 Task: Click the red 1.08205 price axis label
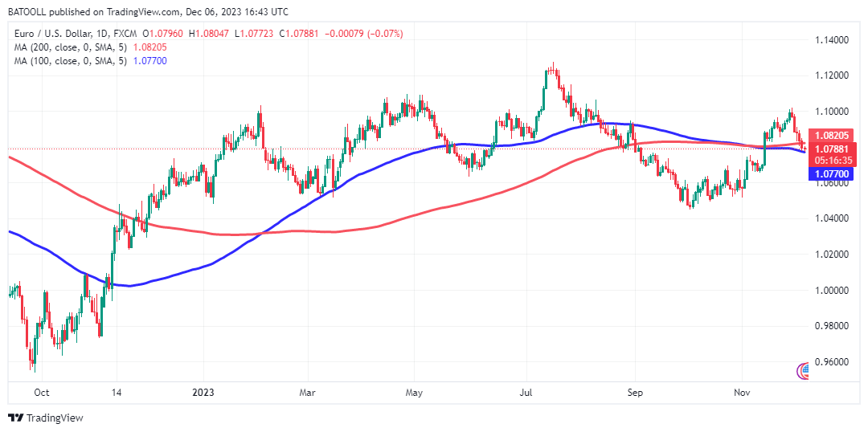click(832, 136)
